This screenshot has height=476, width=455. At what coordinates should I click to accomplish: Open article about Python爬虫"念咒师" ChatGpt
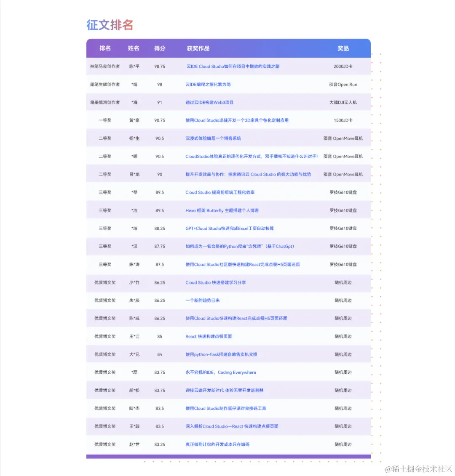pos(240,247)
